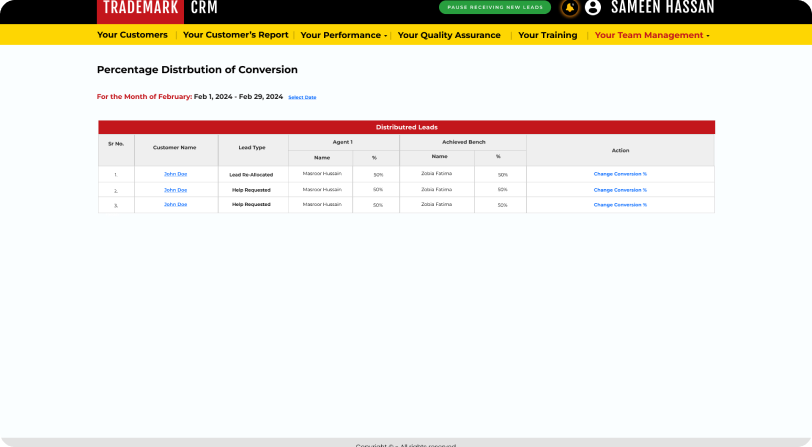The image size is (812, 447).
Task: Open John Doe in first row
Action: [175, 174]
